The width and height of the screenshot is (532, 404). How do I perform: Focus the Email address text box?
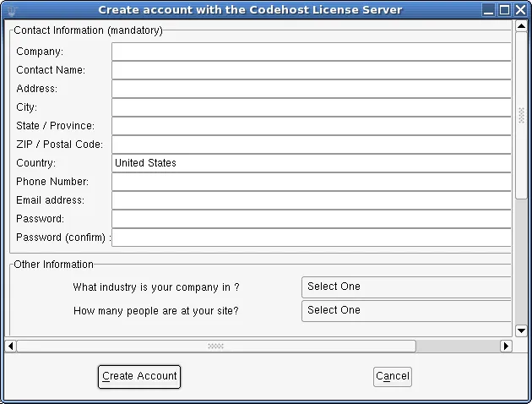312,200
